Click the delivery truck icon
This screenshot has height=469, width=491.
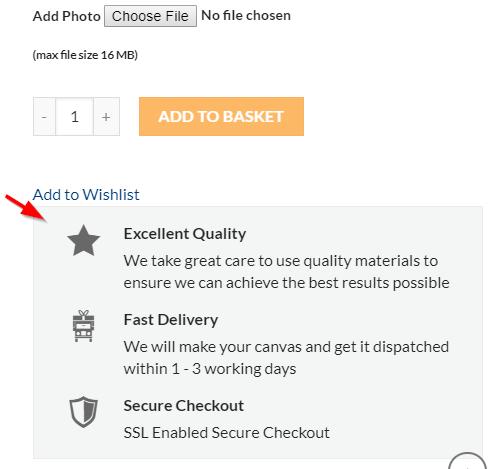83,326
